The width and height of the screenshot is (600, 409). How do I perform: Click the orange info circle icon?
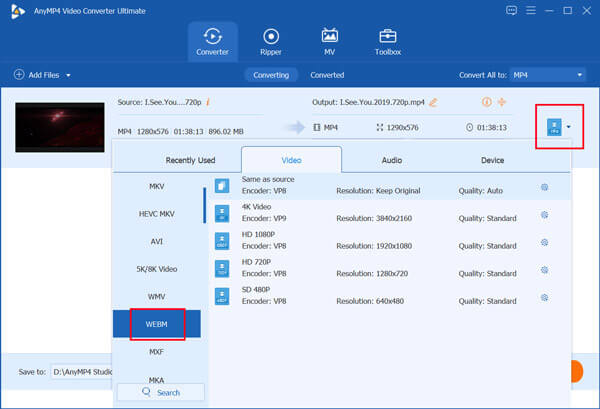[x=486, y=102]
